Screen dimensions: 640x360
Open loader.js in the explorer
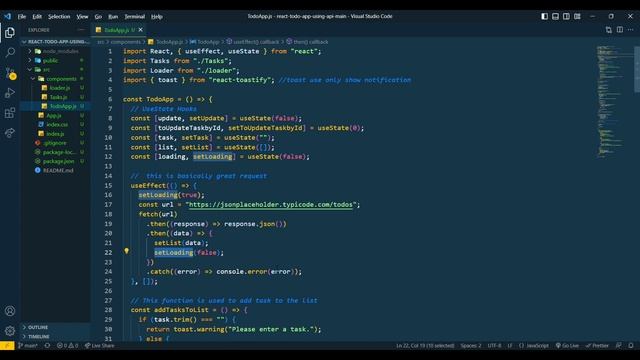[x=56, y=88]
